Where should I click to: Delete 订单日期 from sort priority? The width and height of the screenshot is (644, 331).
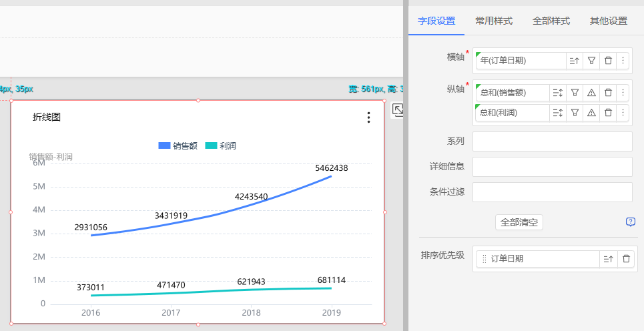(625, 259)
